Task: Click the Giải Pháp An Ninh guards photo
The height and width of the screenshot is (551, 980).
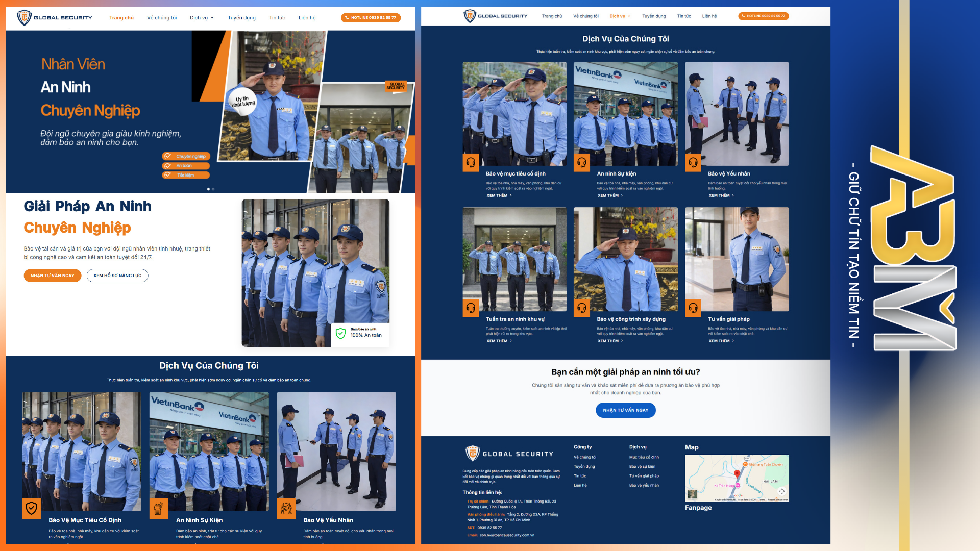Action: point(315,273)
